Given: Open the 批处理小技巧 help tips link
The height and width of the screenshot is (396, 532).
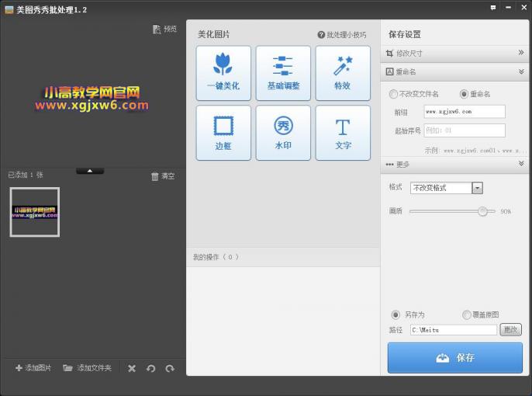Looking at the screenshot, I should pyautogui.click(x=342, y=35).
